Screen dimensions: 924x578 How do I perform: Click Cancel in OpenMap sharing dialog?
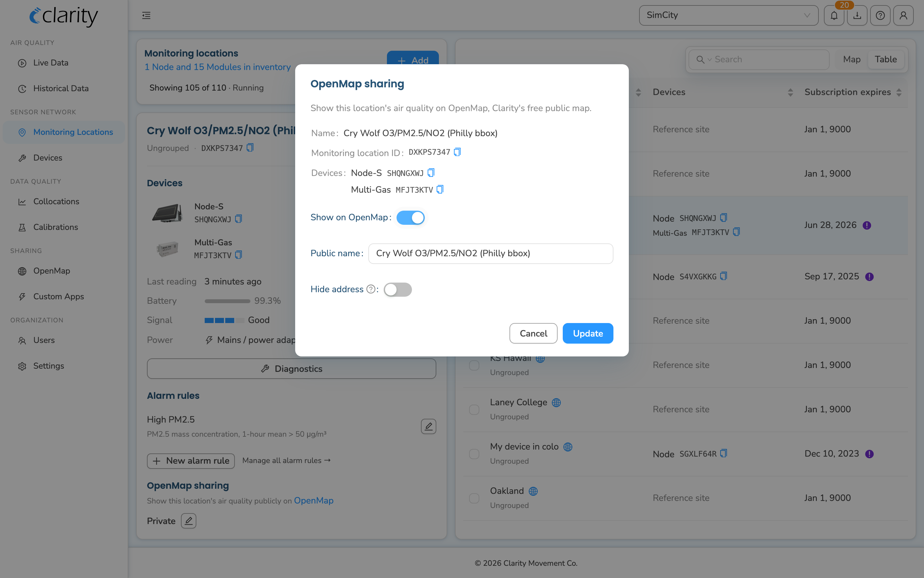(533, 333)
